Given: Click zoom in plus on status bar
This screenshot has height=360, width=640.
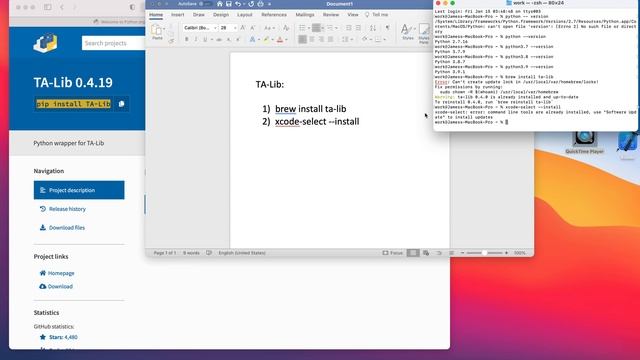Looking at the screenshot, I should pos(507,253).
